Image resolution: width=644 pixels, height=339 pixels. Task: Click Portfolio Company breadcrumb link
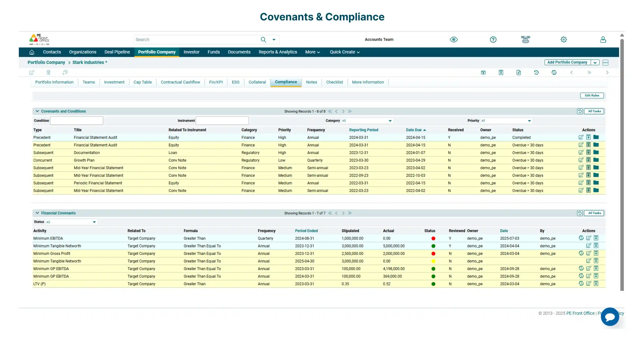(x=46, y=62)
